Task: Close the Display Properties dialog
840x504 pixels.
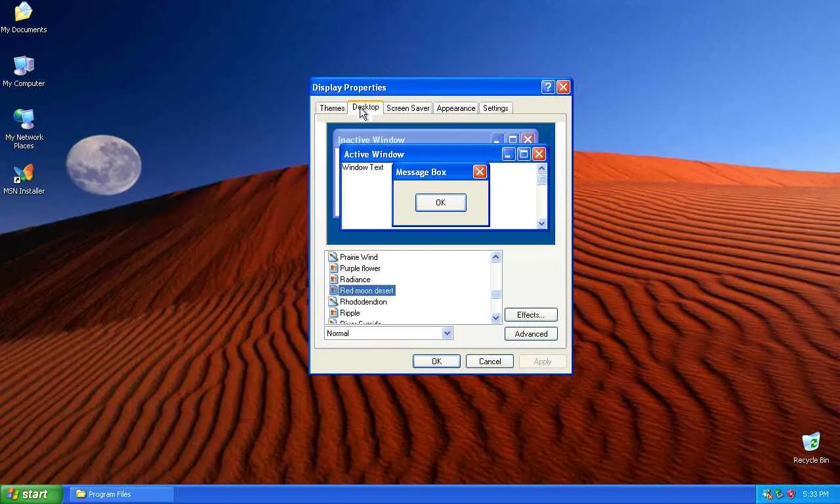Action: tap(563, 87)
